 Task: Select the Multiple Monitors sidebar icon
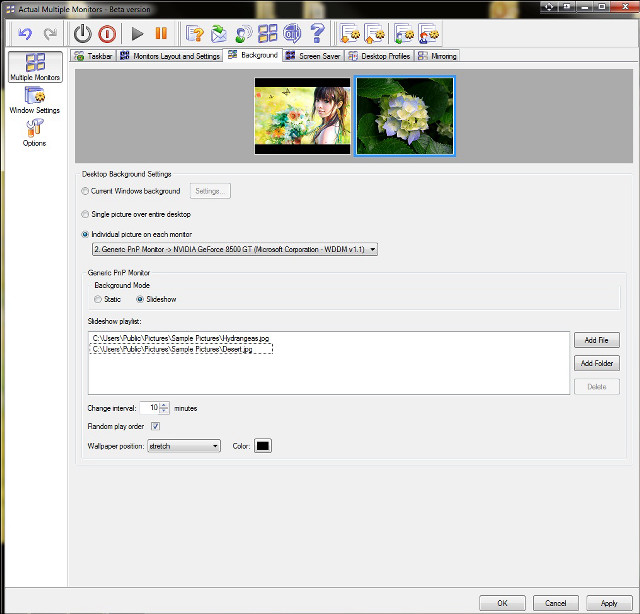click(x=34, y=67)
